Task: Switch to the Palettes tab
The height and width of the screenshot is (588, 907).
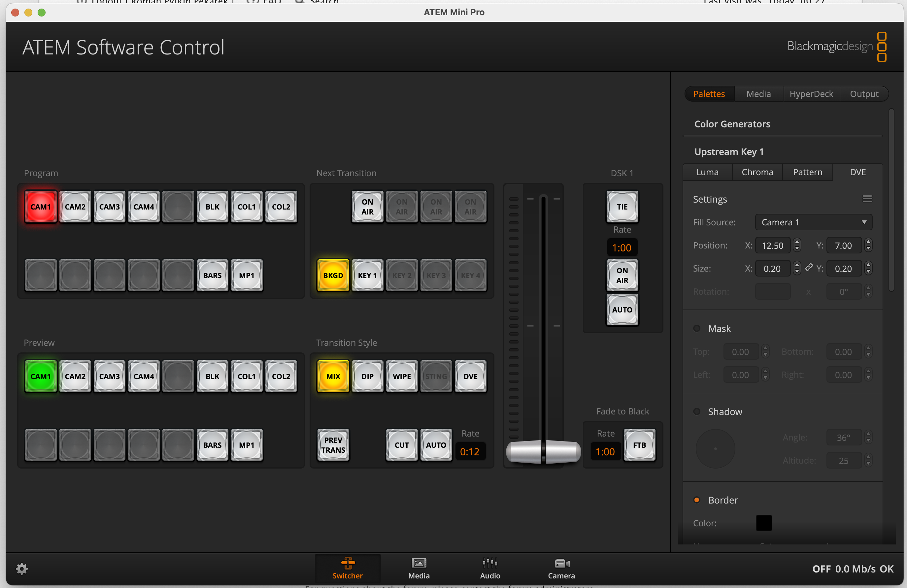Action: (x=709, y=94)
